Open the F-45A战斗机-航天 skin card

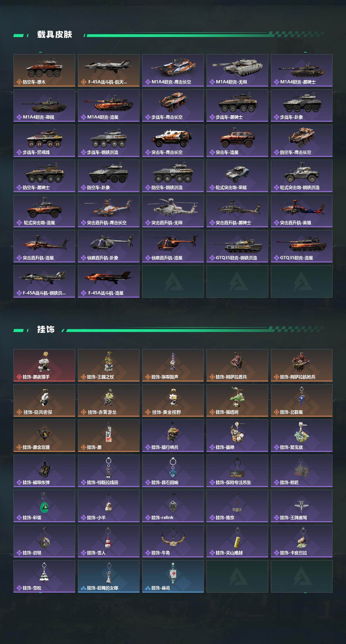coord(109,70)
